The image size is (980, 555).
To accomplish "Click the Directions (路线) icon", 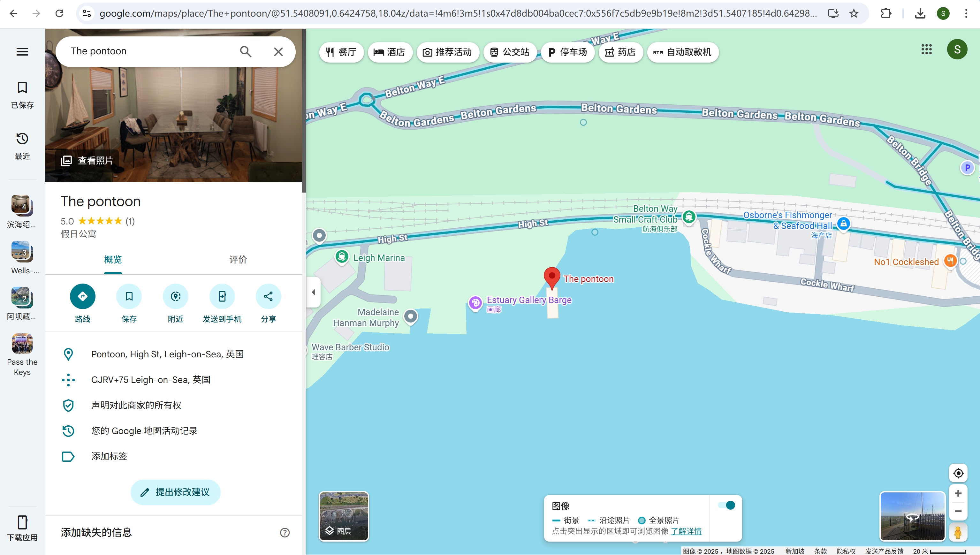I will coord(82,296).
